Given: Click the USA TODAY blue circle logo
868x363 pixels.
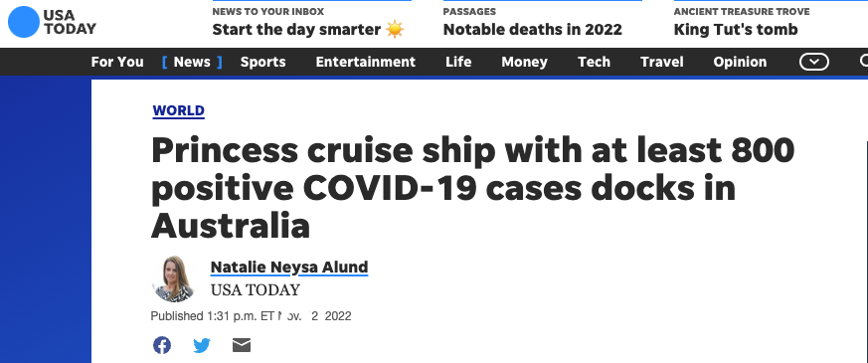Looking at the screenshot, I should click(x=23, y=22).
